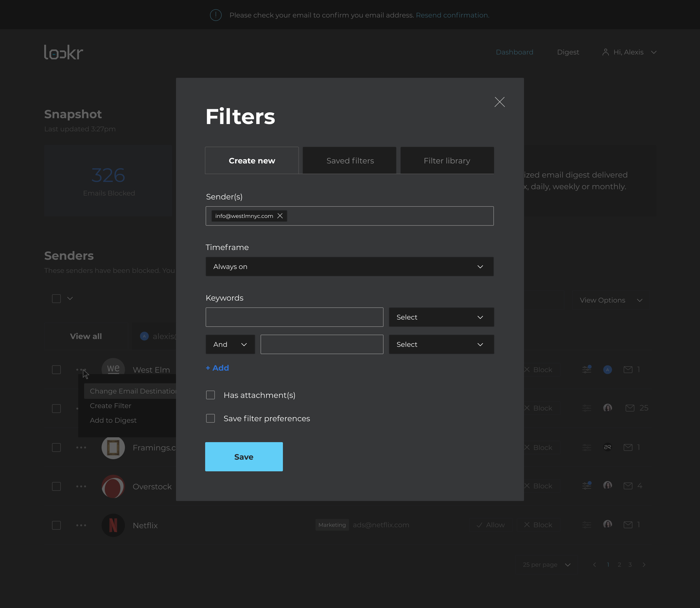The width and height of the screenshot is (700, 608).
Task: Go to the previous page arrow
Action: pyautogui.click(x=595, y=564)
